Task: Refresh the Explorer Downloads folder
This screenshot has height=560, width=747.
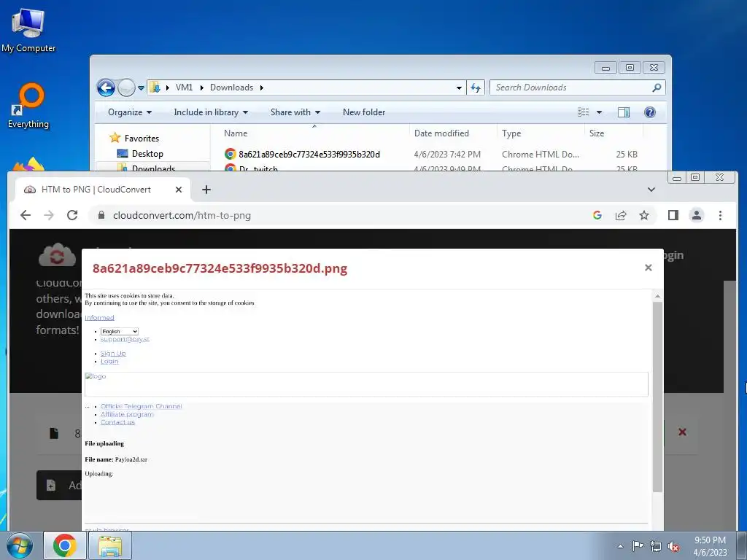Action: [x=476, y=87]
